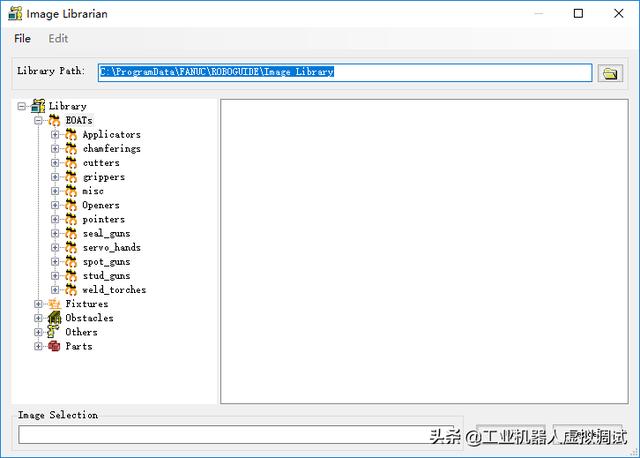The image size is (640, 458).
Task: Select the Parts tree label
Action: coord(79,346)
